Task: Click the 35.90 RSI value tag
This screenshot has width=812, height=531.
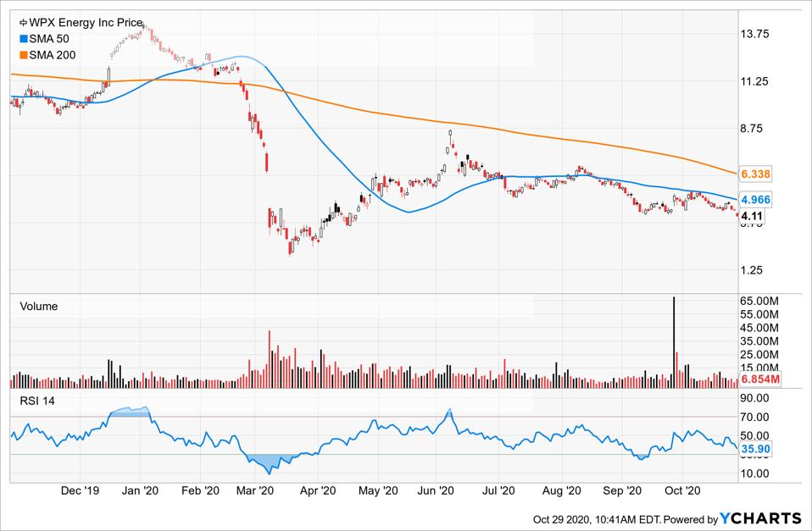Action: coord(755,449)
